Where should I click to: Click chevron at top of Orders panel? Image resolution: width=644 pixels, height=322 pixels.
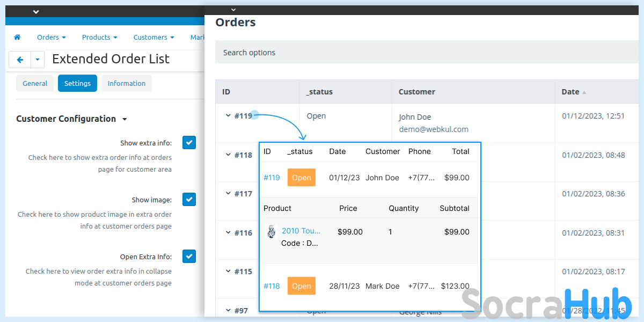233,10
